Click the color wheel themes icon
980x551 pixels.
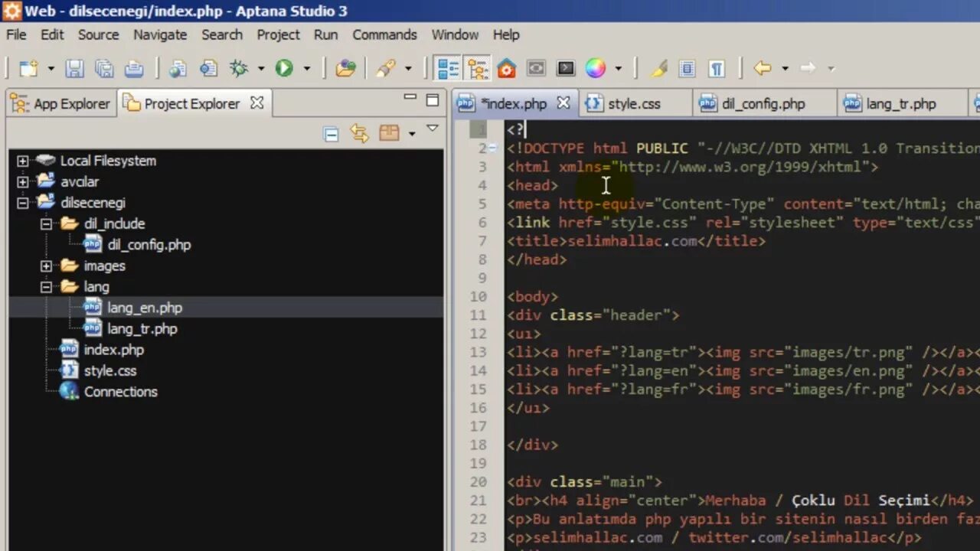click(x=596, y=68)
